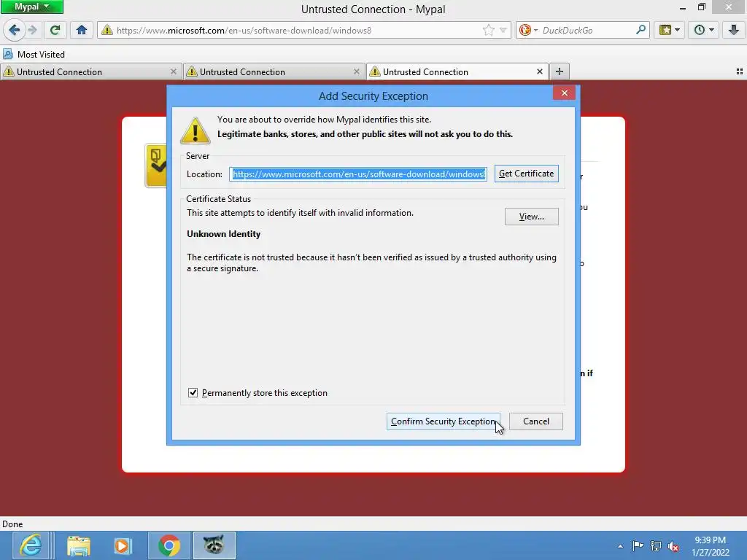Close the first Untrusted Connection tab
This screenshot has width=747, height=560.
174,71
